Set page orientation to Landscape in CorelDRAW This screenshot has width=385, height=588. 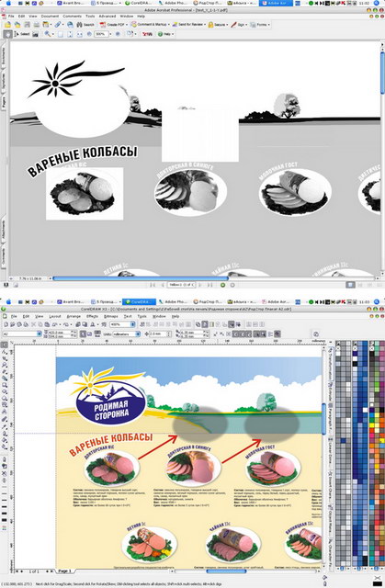pyautogui.click(x=90, y=334)
